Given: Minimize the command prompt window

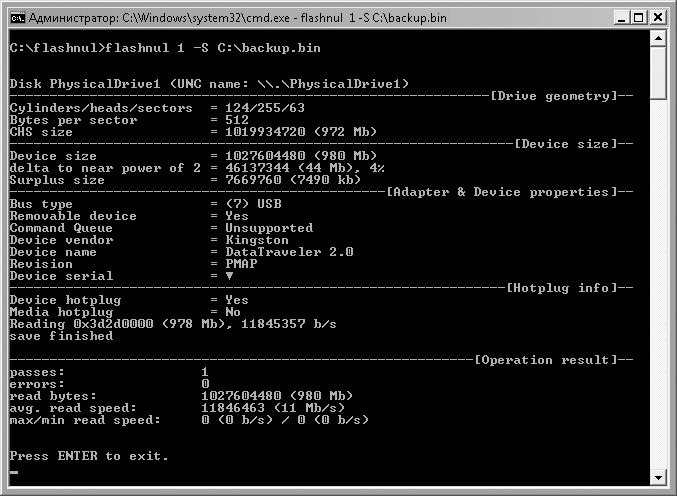Looking at the screenshot, I should pos(621,18).
